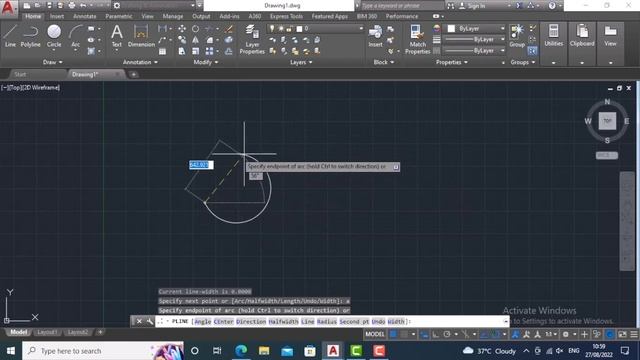Open the Annotate ribbon tab
The width and height of the screenshot is (640, 360).
84,16
